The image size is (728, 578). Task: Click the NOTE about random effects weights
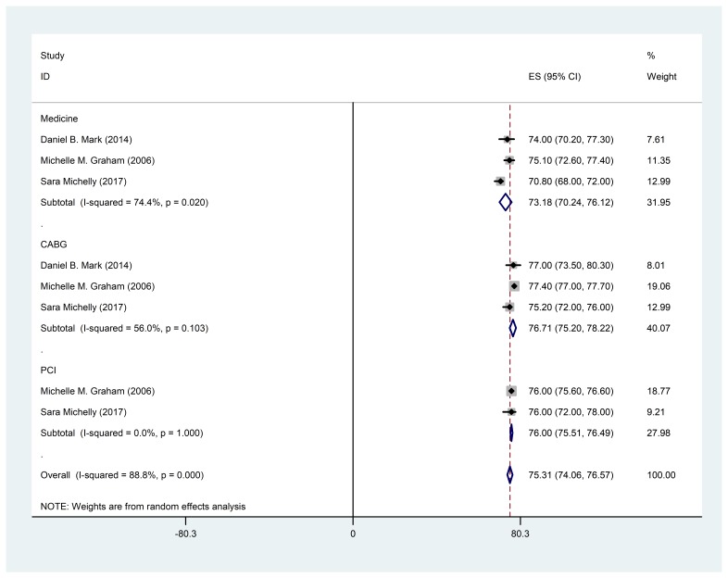[x=143, y=507]
